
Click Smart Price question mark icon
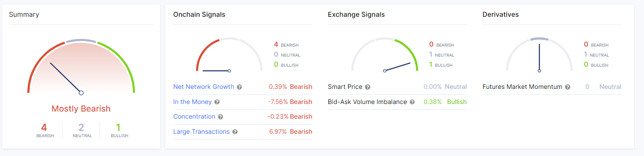367,87
